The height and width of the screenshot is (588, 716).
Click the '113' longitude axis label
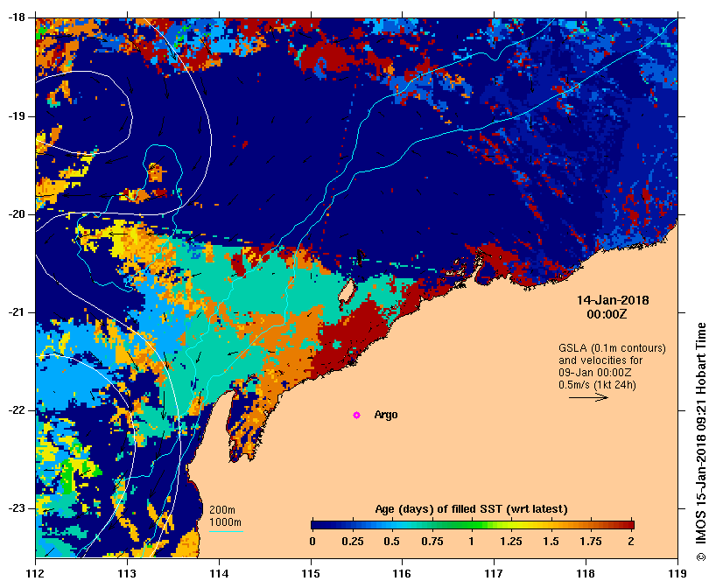pyautogui.click(x=127, y=573)
